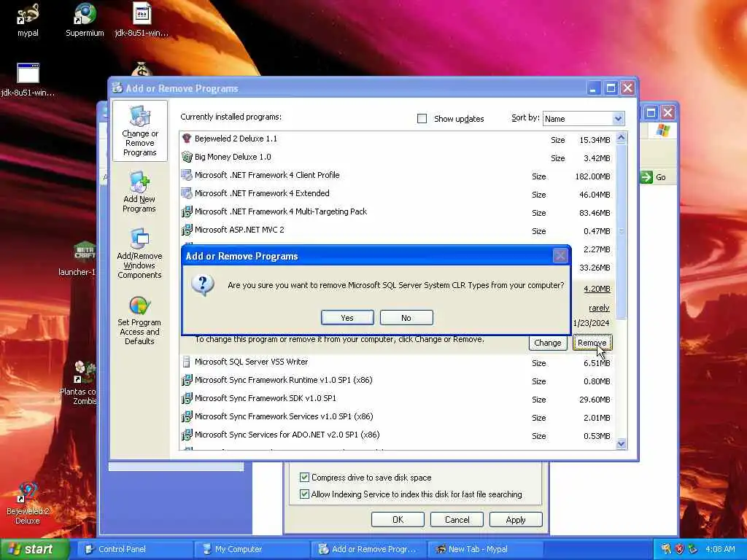The height and width of the screenshot is (560, 747).
Task: Click the Big Money Deluxe program icon in list
Action: tap(187, 157)
